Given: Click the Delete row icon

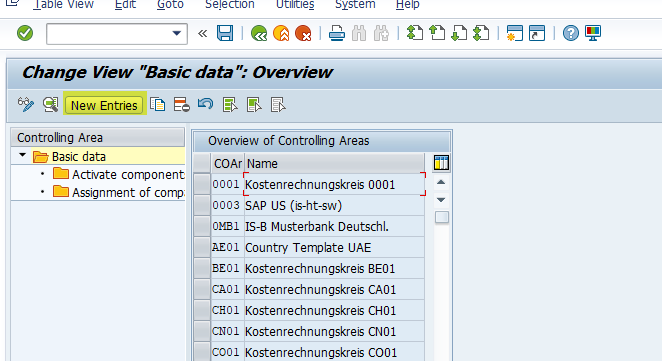Looking at the screenshot, I should (x=182, y=104).
